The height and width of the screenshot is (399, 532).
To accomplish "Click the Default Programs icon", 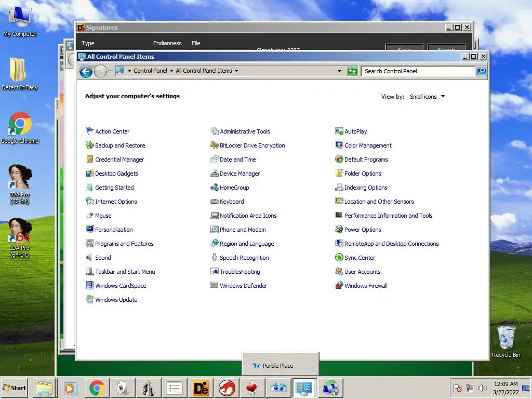I will [339, 159].
